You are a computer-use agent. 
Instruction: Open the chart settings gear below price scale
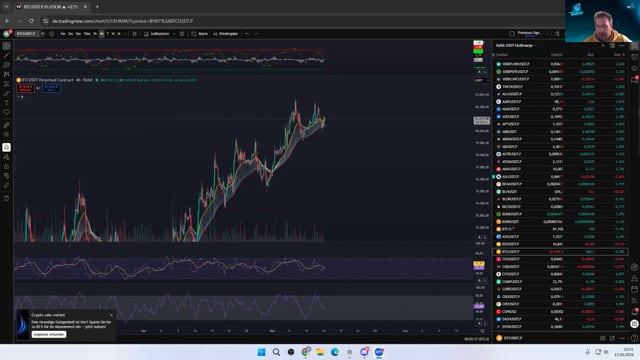click(x=482, y=331)
